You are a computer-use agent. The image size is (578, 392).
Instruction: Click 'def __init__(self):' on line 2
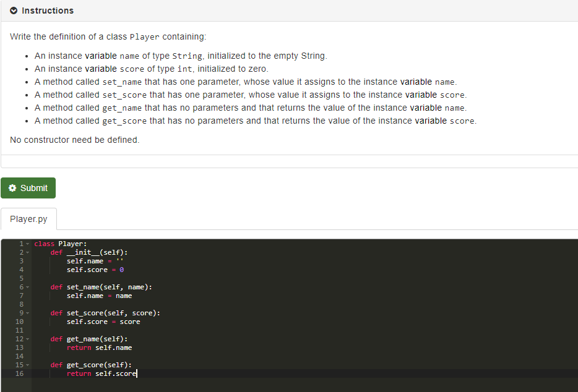coord(89,252)
